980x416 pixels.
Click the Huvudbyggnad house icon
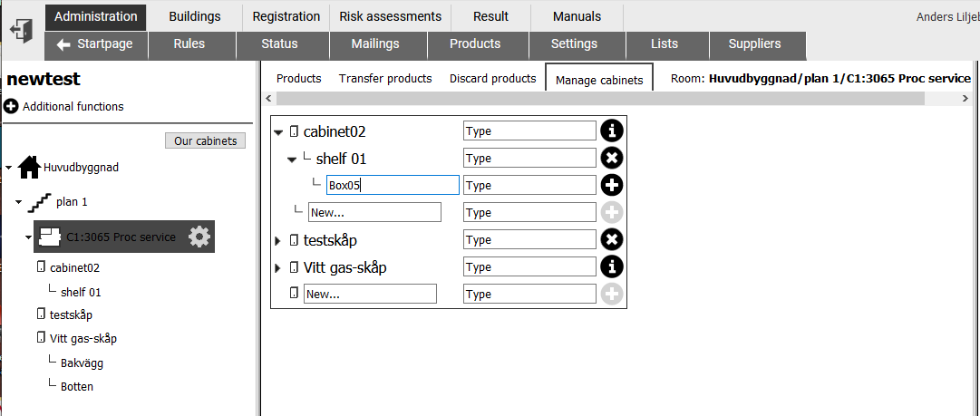pyautogui.click(x=29, y=168)
